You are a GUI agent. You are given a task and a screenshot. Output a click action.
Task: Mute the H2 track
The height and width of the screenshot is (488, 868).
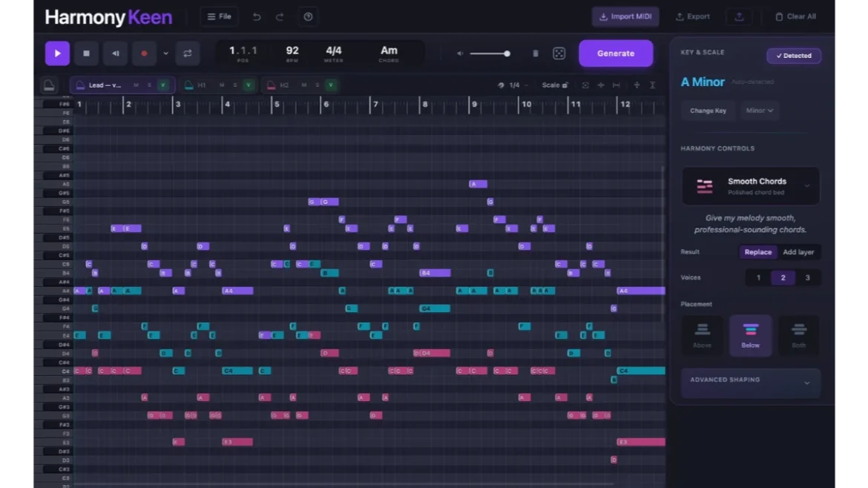tap(304, 85)
